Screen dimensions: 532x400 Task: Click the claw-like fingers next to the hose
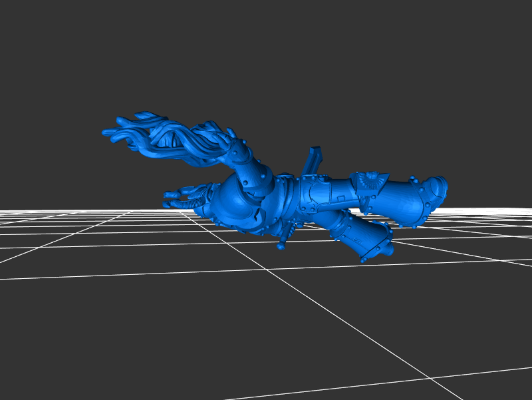(x=172, y=196)
